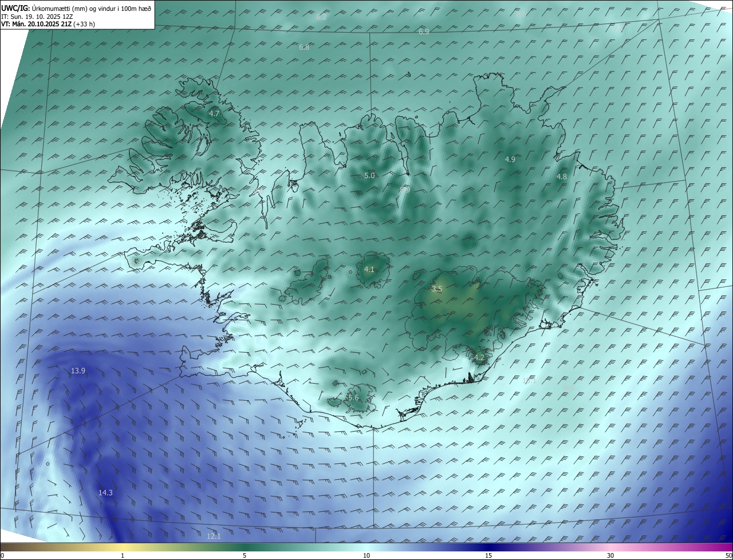Viewport: 733px width, 560px height.
Task: Click the color scale label 30
Action: click(x=610, y=555)
